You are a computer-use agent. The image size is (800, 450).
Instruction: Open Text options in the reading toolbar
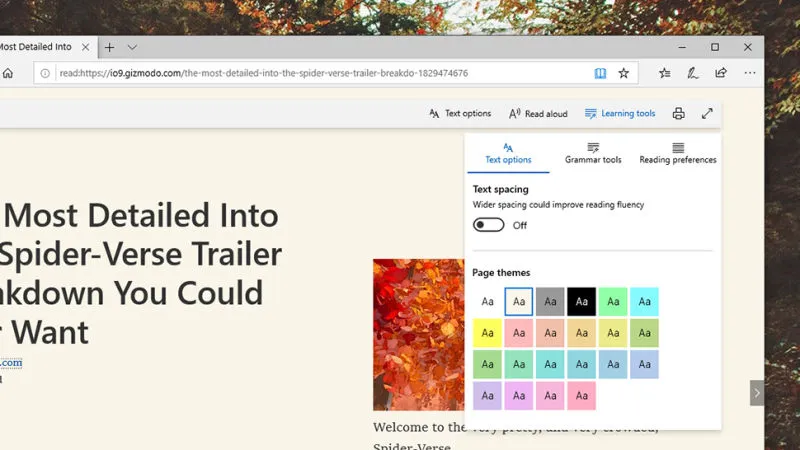(x=460, y=114)
